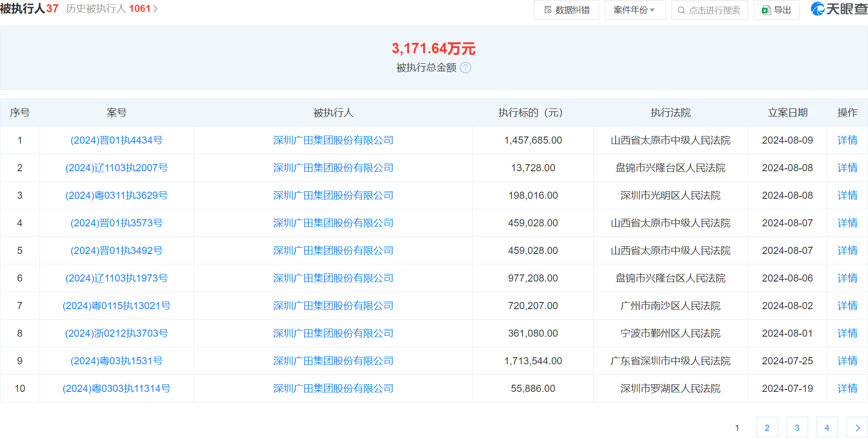
Task: Open 详情 for case 辽1103执2007号
Action: 848,168
